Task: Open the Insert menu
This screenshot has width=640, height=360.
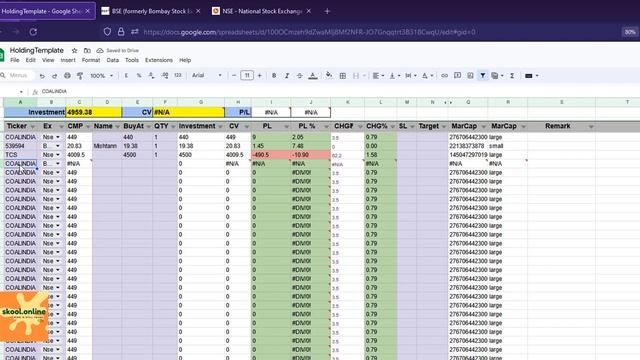Action: (x=68, y=60)
